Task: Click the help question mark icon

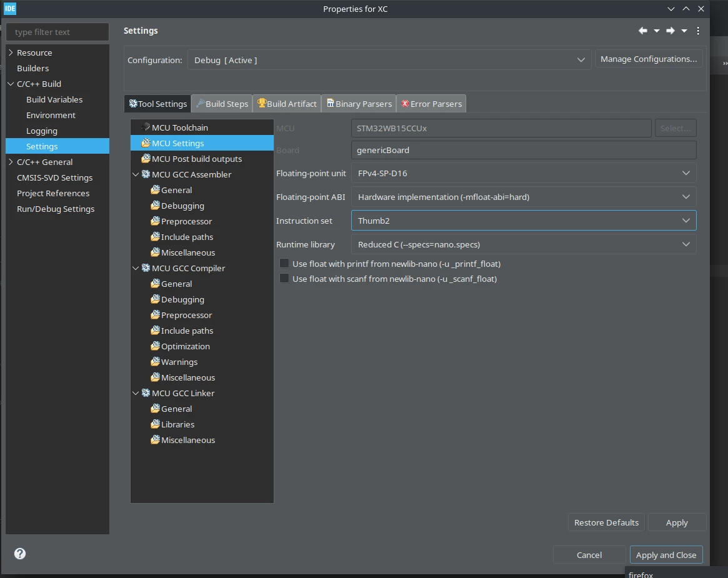Action: point(20,554)
